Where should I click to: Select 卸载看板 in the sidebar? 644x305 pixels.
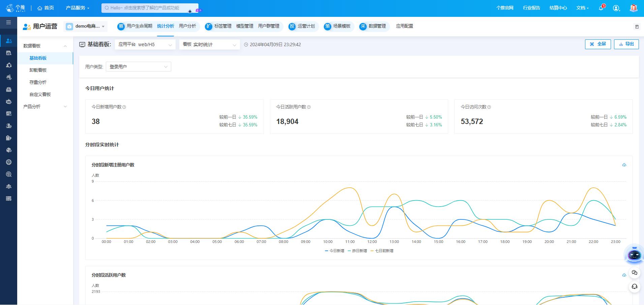pyautogui.click(x=45, y=70)
